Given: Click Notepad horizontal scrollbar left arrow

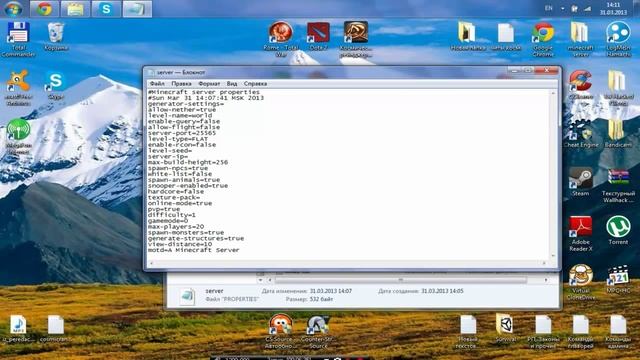Looking at the screenshot, I should coord(152,263).
